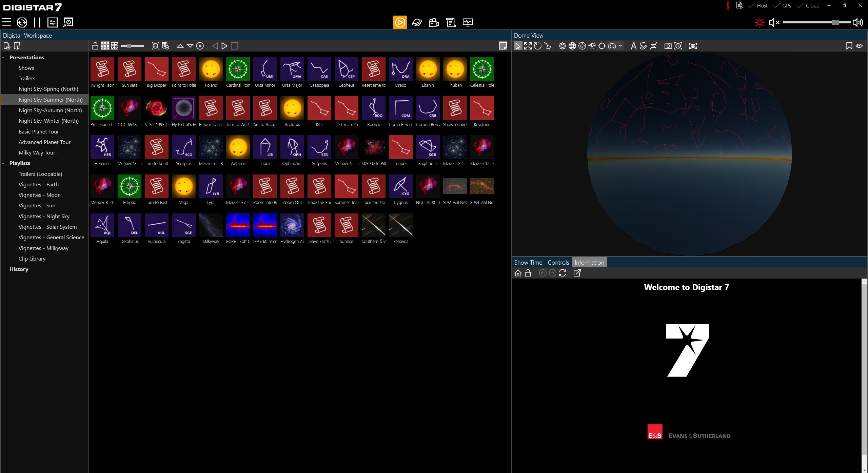This screenshot has height=473, width=868.
Task: Collapse the Playlists tree section
Action: pyautogui.click(x=3, y=163)
